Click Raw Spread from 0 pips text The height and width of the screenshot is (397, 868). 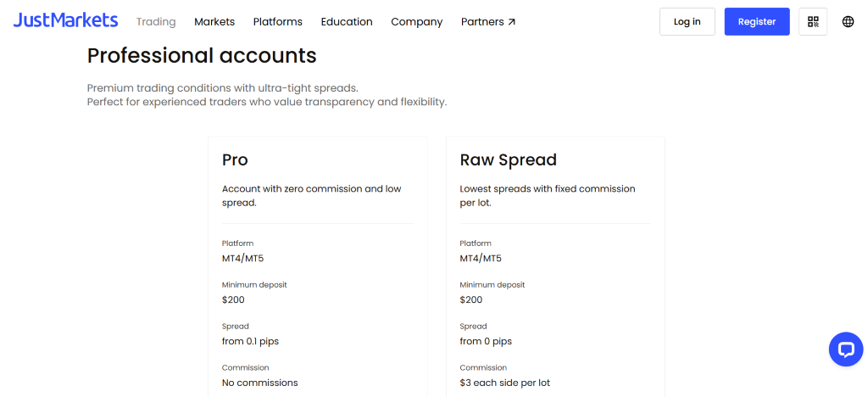click(486, 341)
